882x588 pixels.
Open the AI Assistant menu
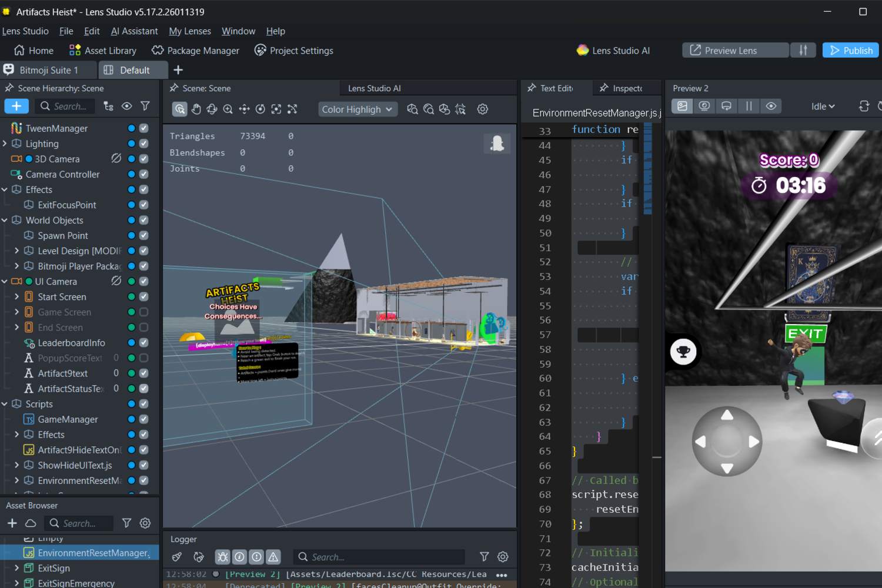134,31
